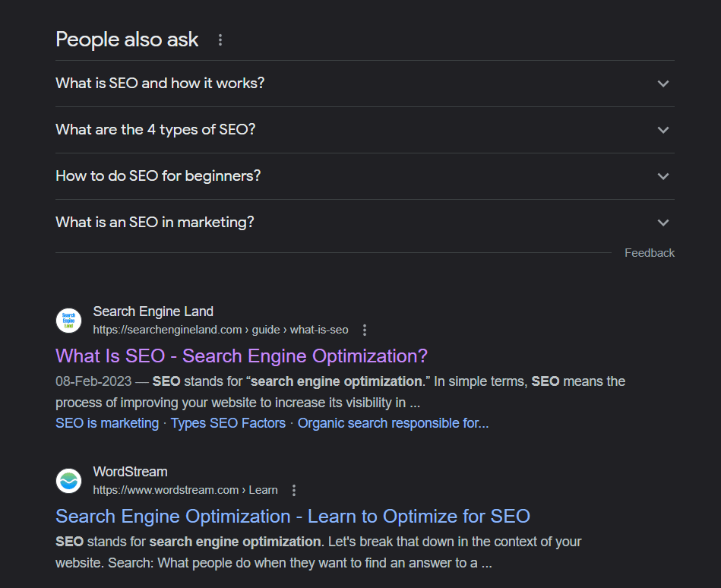Select the WordStream source name
The image size is (721, 588).
(x=130, y=471)
